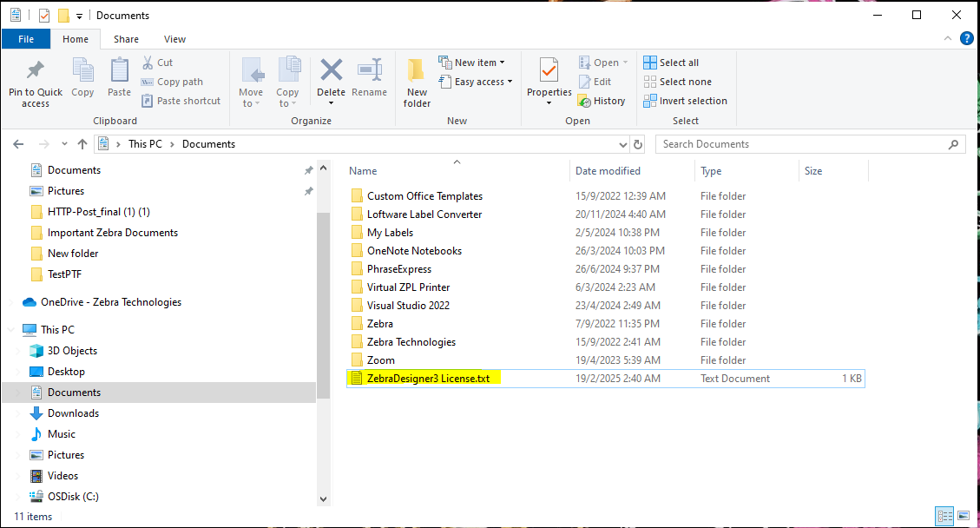Open the recent locations dropdown

pos(64,144)
